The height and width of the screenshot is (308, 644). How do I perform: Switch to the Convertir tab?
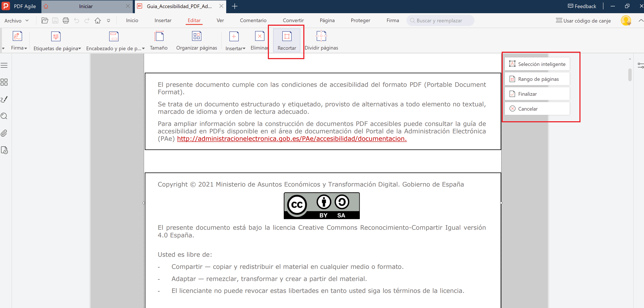[293, 21]
